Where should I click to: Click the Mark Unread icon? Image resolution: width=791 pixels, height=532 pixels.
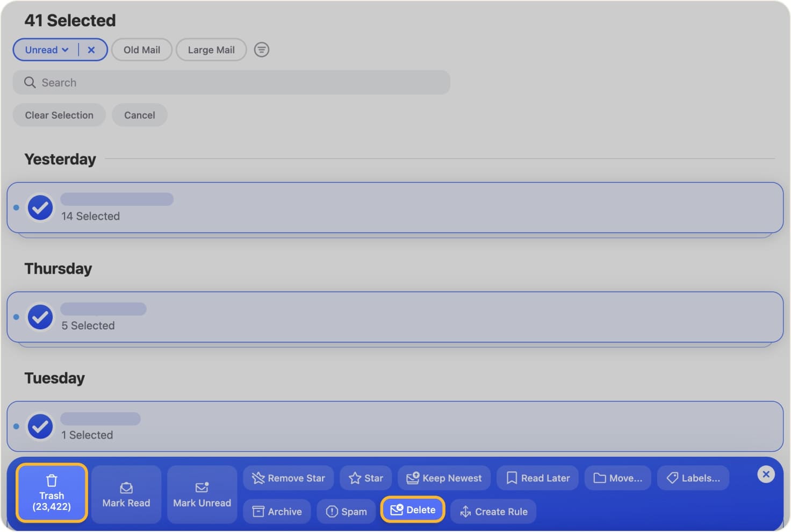pos(202,493)
